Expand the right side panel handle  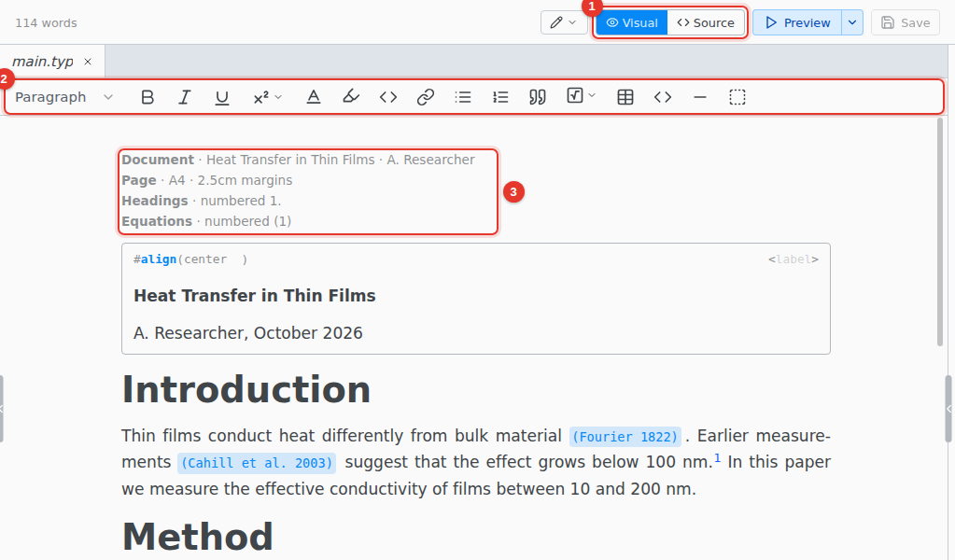(948, 409)
